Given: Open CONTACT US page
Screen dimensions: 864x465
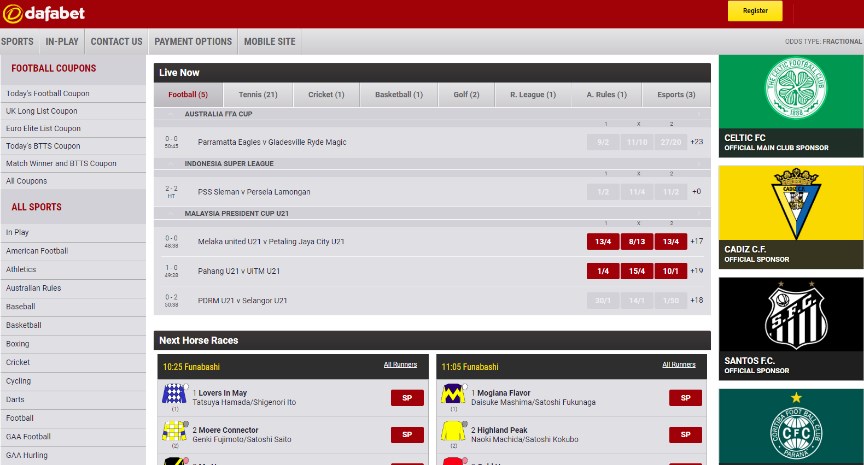Looking at the screenshot, I should point(116,41).
